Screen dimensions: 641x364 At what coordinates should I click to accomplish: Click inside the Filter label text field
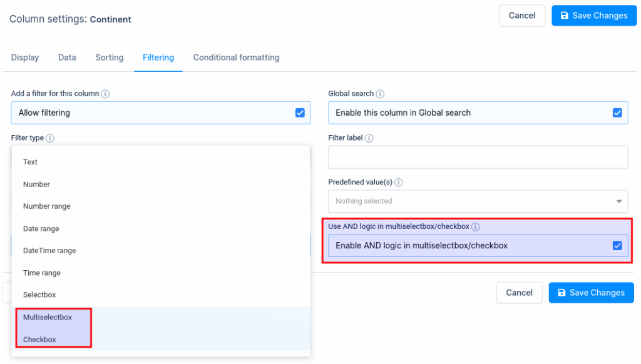pos(478,157)
